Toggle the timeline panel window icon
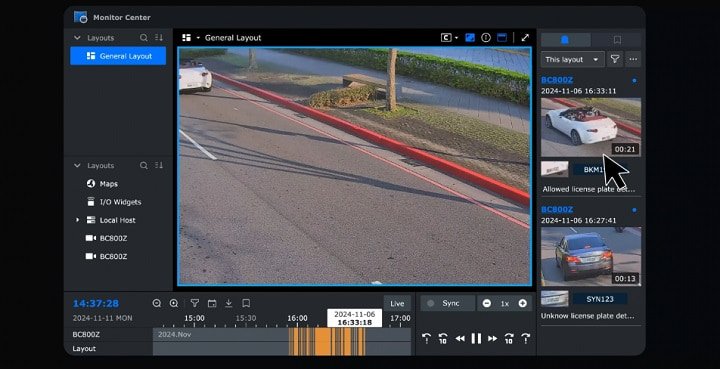 tap(502, 38)
